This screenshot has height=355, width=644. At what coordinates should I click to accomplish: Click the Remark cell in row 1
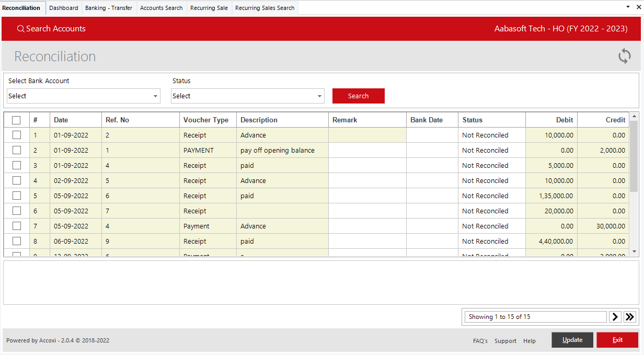[x=367, y=135]
